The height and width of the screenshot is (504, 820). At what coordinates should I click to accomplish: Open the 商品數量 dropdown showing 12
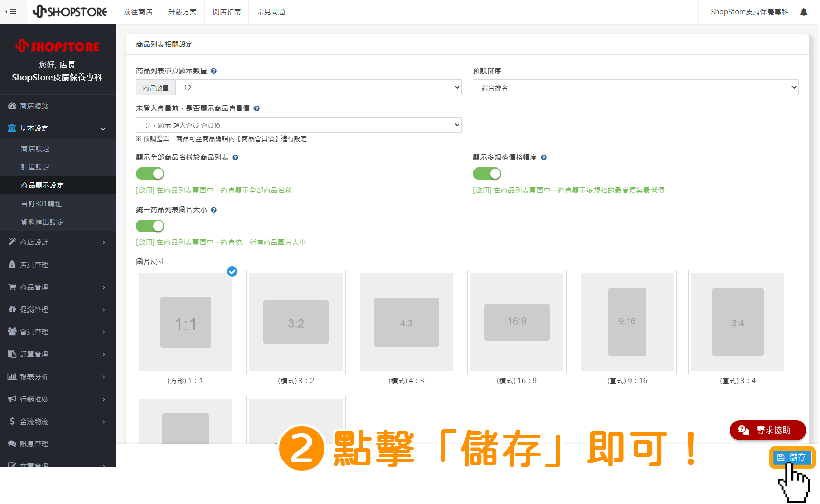click(318, 87)
